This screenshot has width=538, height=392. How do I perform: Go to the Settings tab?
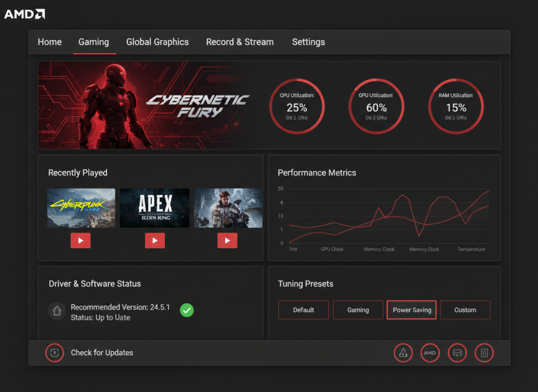tap(308, 42)
